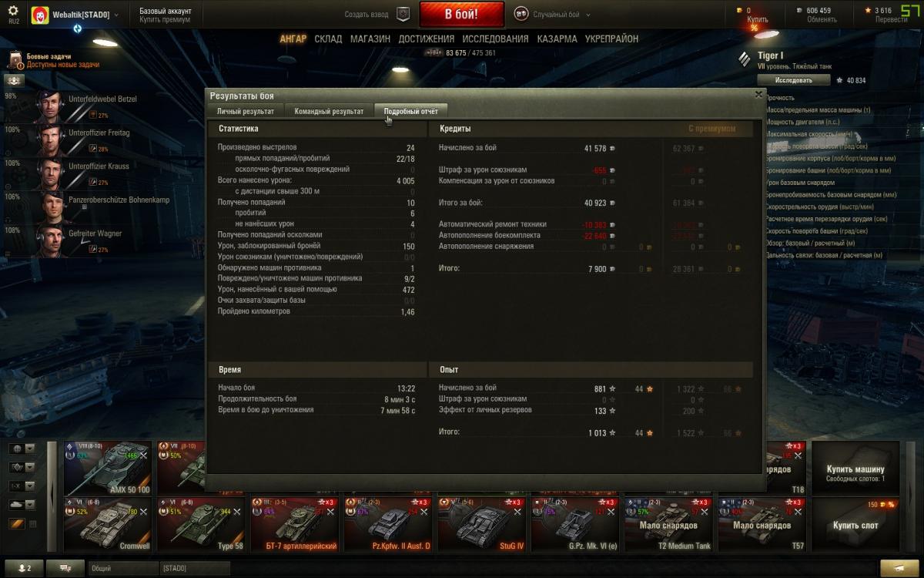Image resolution: width=924 pixels, height=578 pixels.
Task: Click the platoon emblem beside Создать взвод
Action: (403, 14)
